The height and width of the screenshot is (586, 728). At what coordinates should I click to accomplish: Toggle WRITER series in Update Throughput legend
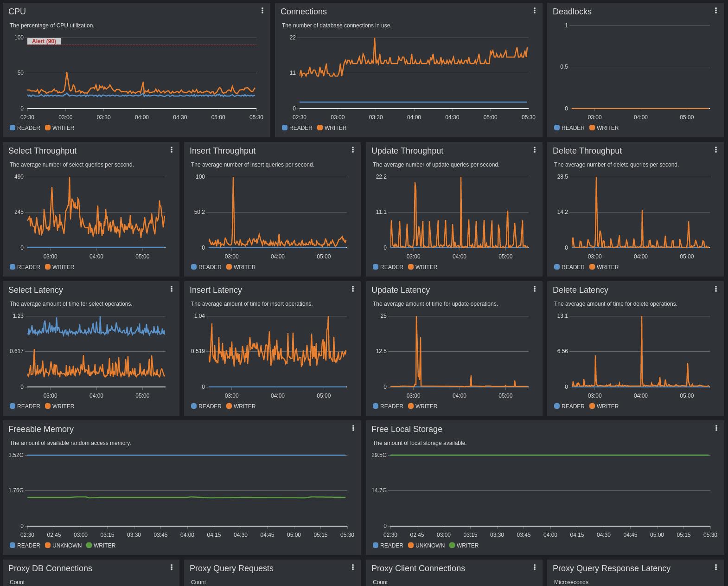coord(423,267)
